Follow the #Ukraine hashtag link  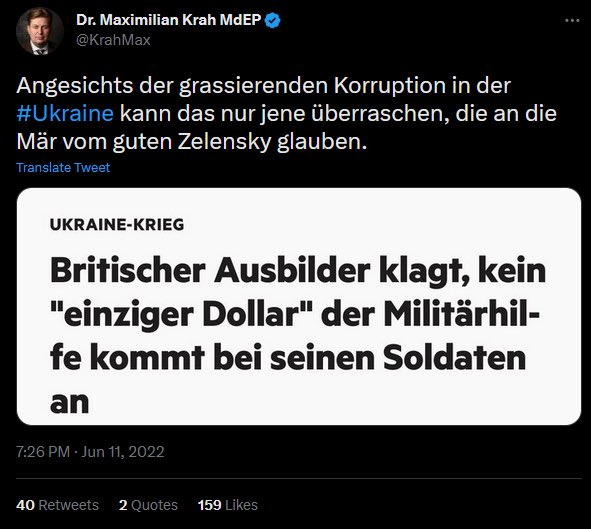pos(65,113)
